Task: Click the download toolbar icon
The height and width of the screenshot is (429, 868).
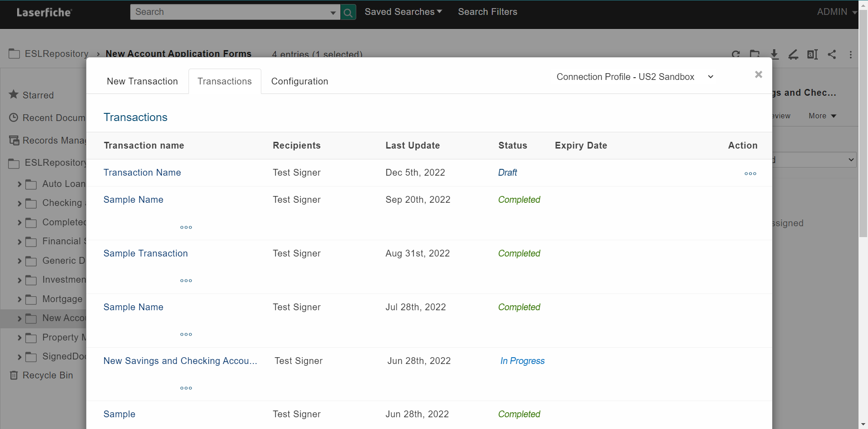Action: tap(774, 54)
